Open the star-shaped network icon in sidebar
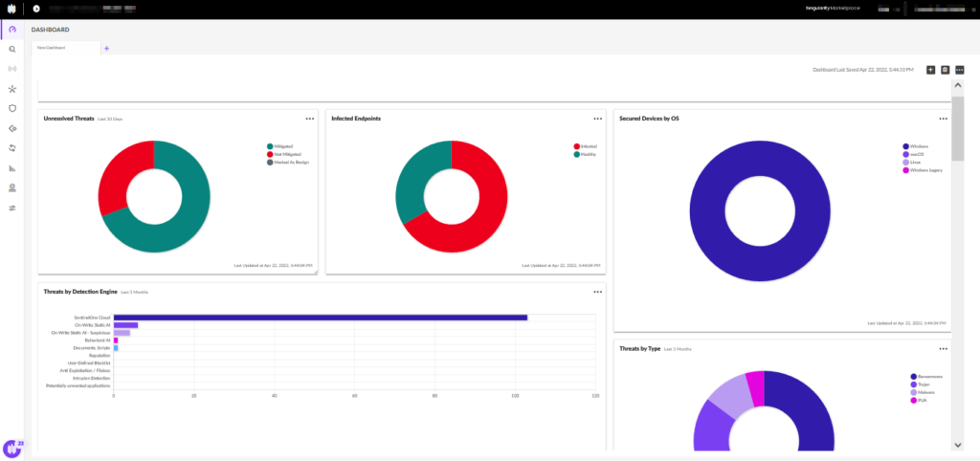 coord(12,89)
